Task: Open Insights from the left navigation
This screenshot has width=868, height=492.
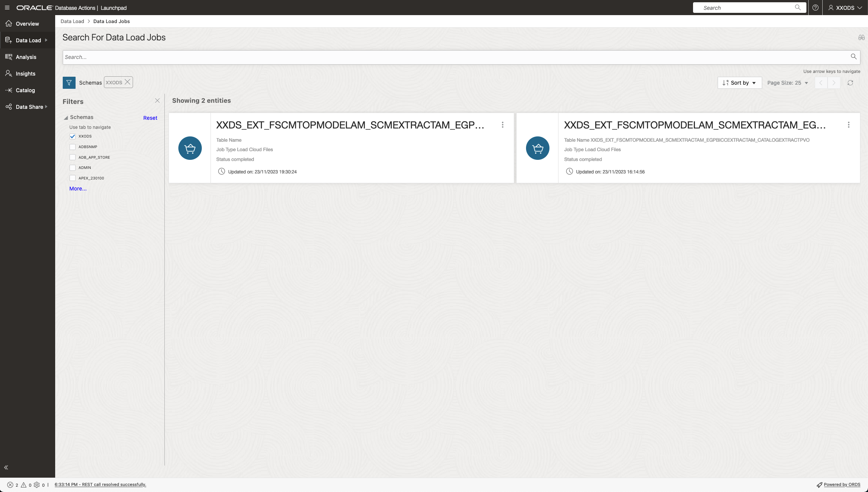Action: [25, 73]
